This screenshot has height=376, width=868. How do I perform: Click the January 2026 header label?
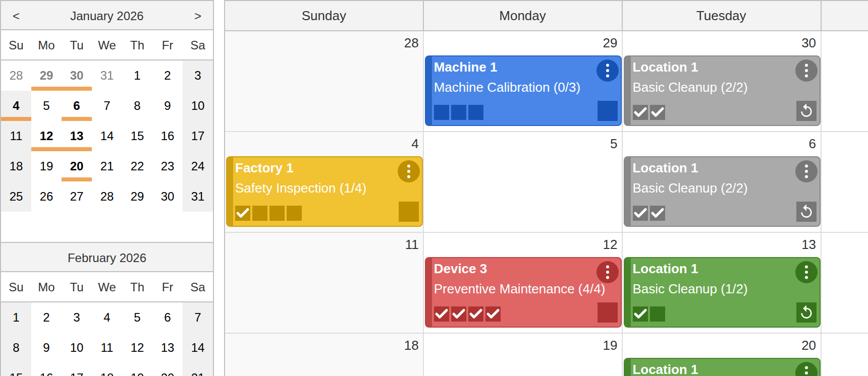point(107,15)
